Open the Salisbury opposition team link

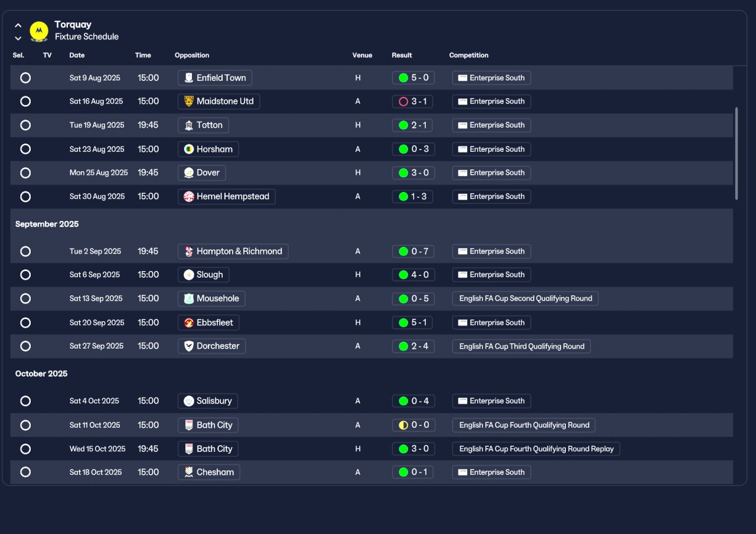(208, 400)
